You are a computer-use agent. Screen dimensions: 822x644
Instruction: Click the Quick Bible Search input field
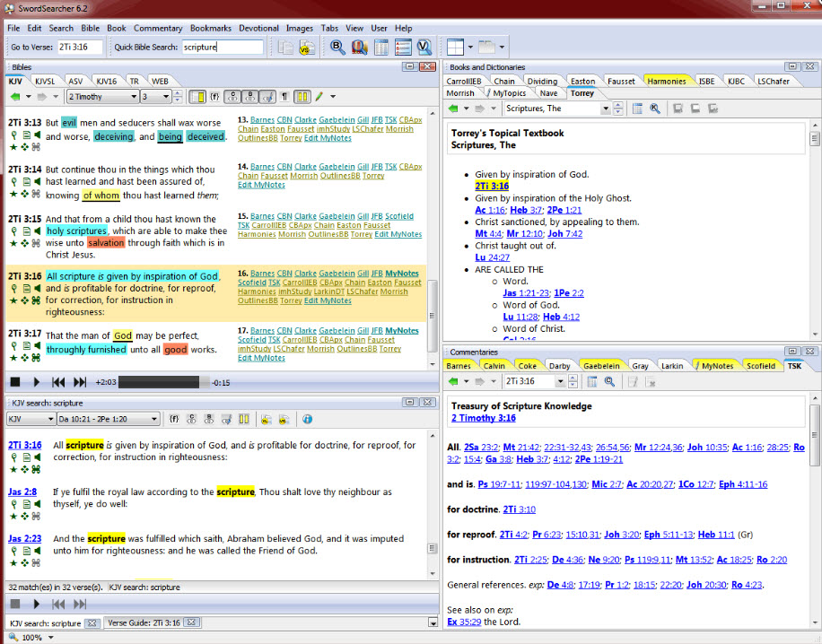(x=223, y=48)
